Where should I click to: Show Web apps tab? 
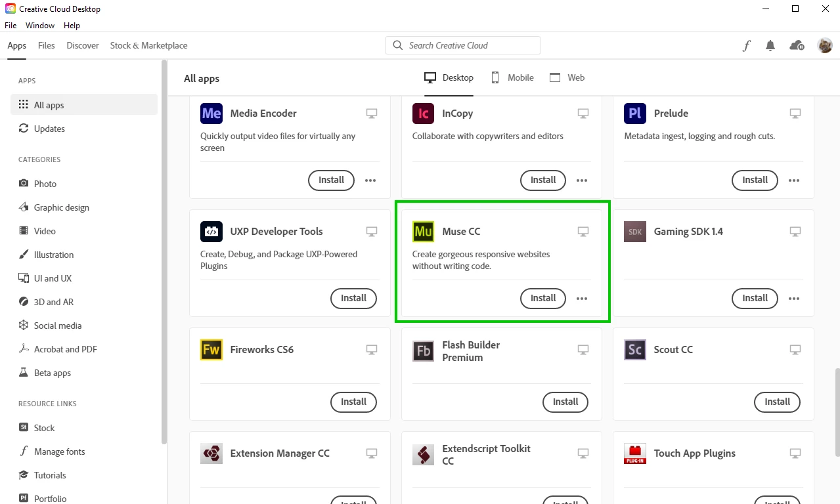(567, 77)
